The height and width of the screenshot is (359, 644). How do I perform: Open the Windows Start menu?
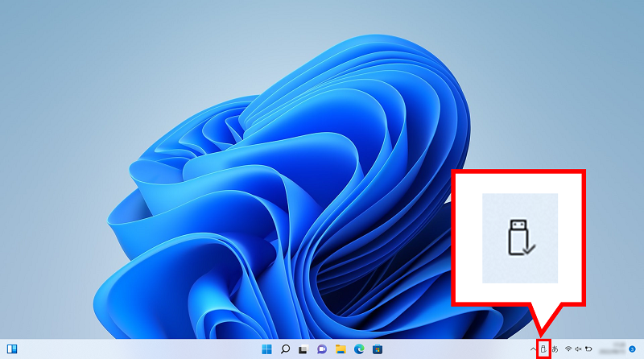pyautogui.click(x=266, y=349)
